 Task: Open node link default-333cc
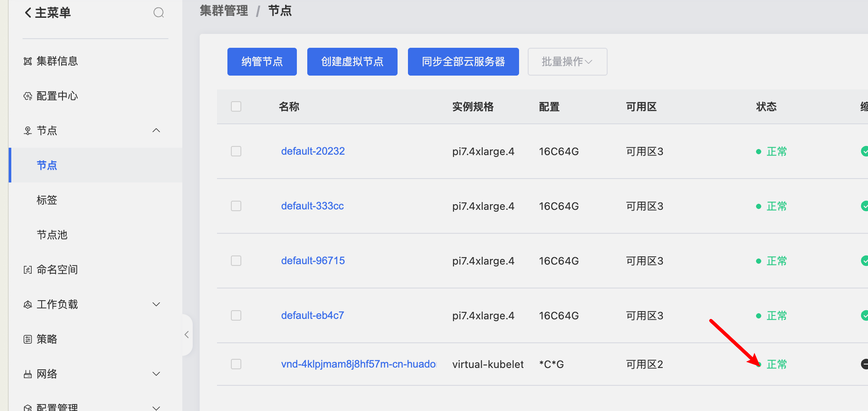[x=312, y=206]
